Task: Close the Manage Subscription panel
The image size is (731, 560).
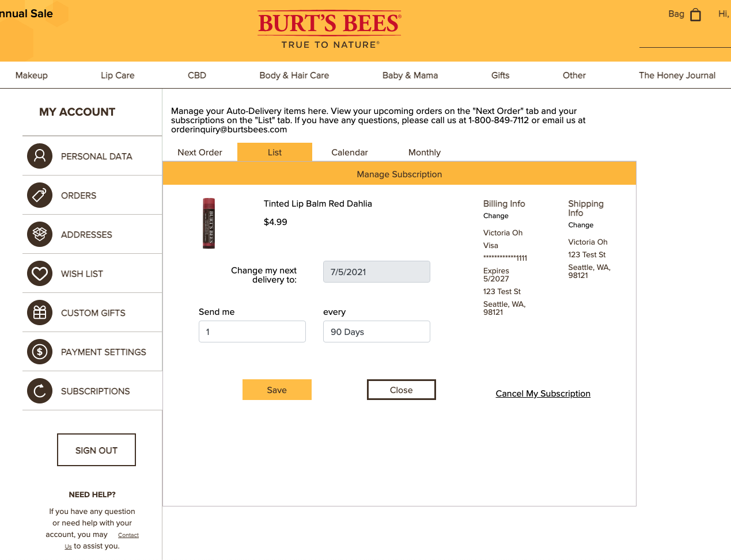Action: [x=402, y=390]
